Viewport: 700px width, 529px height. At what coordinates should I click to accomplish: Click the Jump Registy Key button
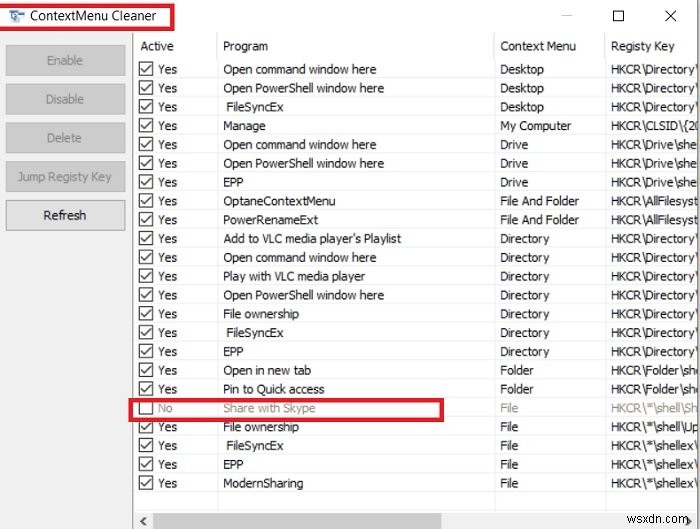tap(65, 177)
